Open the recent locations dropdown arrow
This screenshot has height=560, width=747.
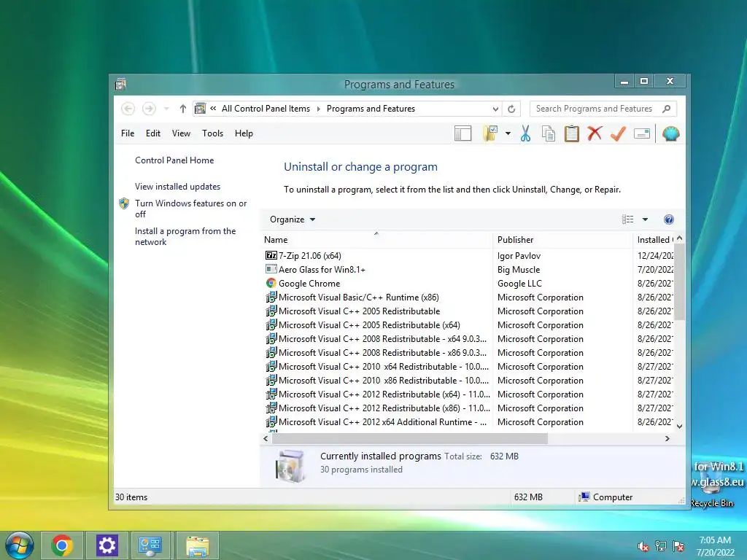click(x=166, y=109)
